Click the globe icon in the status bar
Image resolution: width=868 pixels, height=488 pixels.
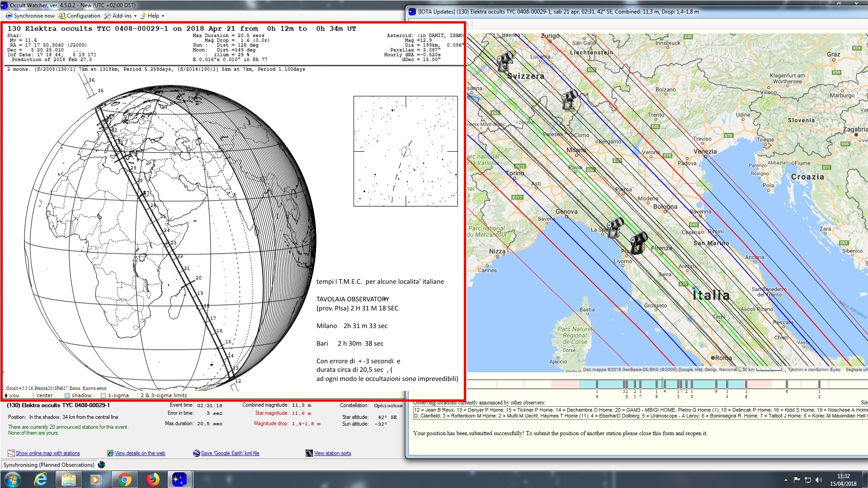click(101, 465)
